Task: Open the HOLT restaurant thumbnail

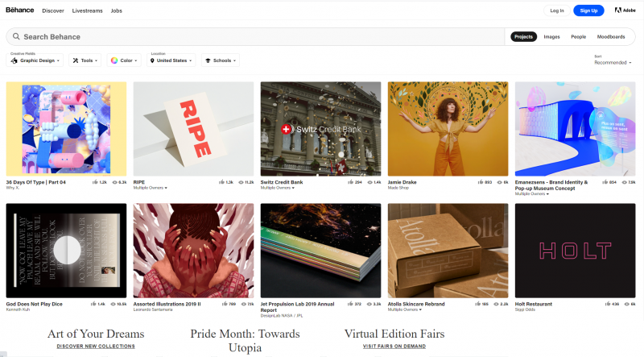Action: click(x=575, y=251)
